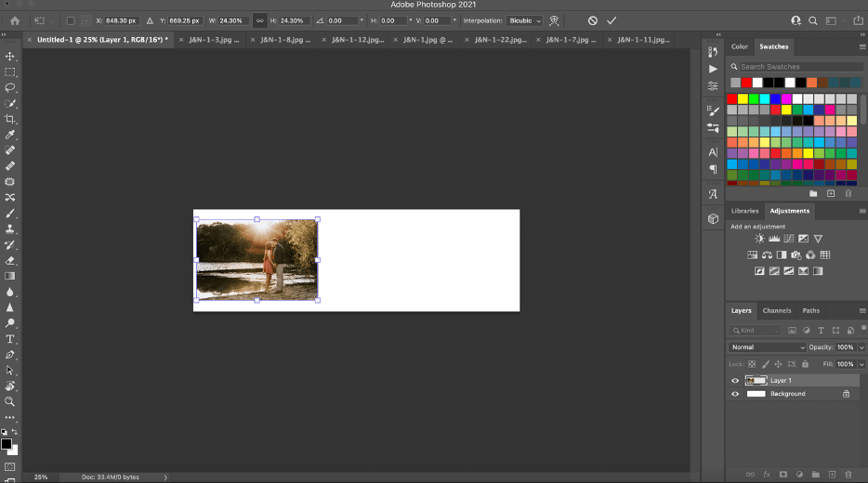Select the Rectangular Marquee tool
Image resolution: width=868 pixels, height=483 pixels.
click(x=10, y=72)
